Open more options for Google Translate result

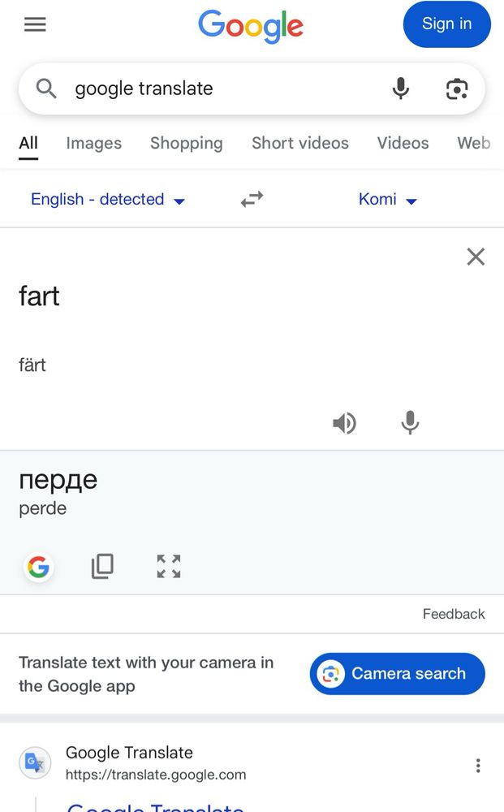click(x=478, y=766)
